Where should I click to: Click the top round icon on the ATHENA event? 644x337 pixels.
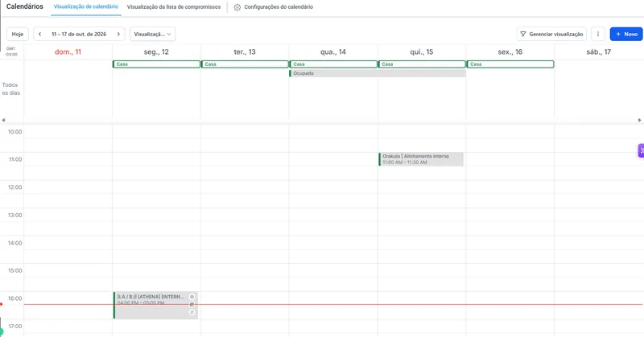tap(192, 297)
